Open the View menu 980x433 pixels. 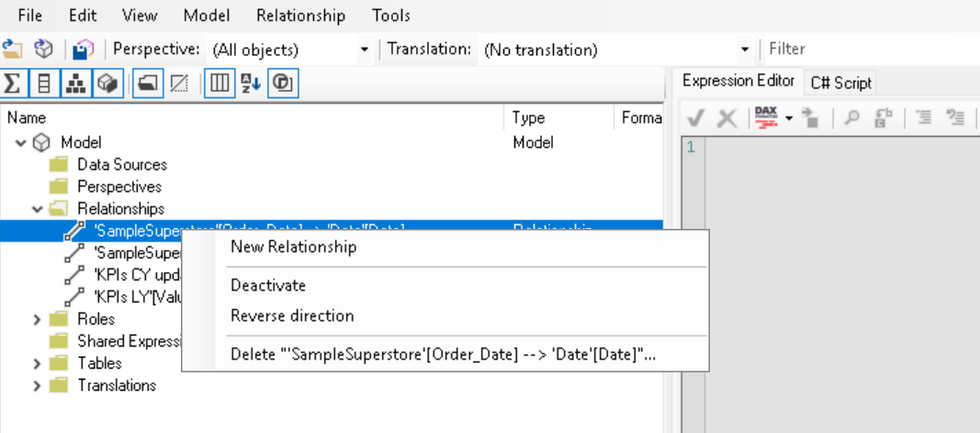click(140, 16)
